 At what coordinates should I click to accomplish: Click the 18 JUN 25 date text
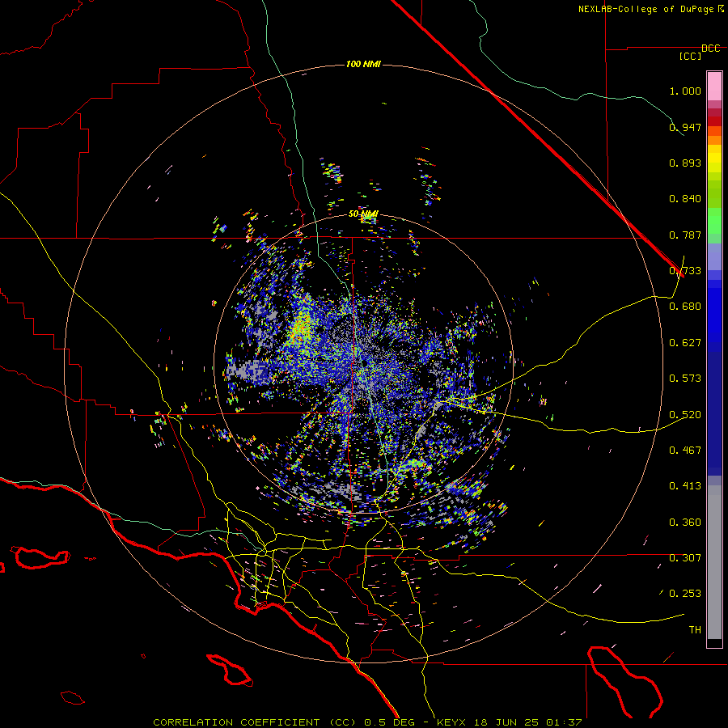click(506, 722)
